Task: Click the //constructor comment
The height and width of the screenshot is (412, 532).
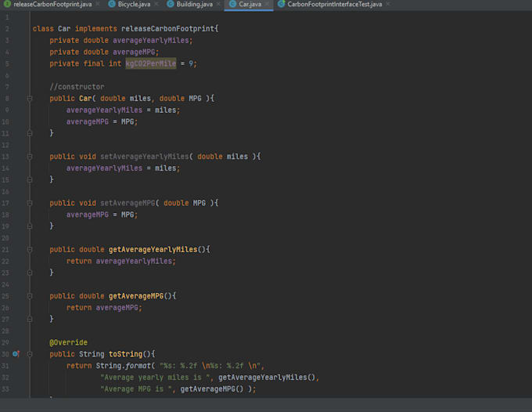Action: pos(77,87)
